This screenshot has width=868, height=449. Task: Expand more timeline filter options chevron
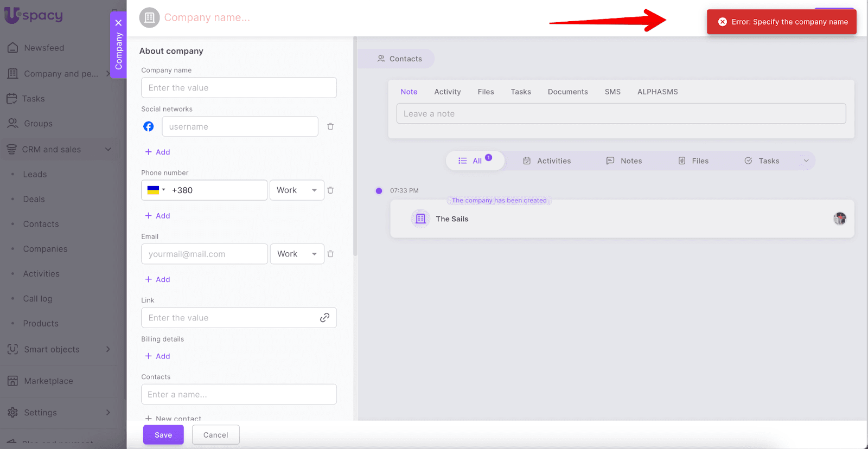click(806, 161)
